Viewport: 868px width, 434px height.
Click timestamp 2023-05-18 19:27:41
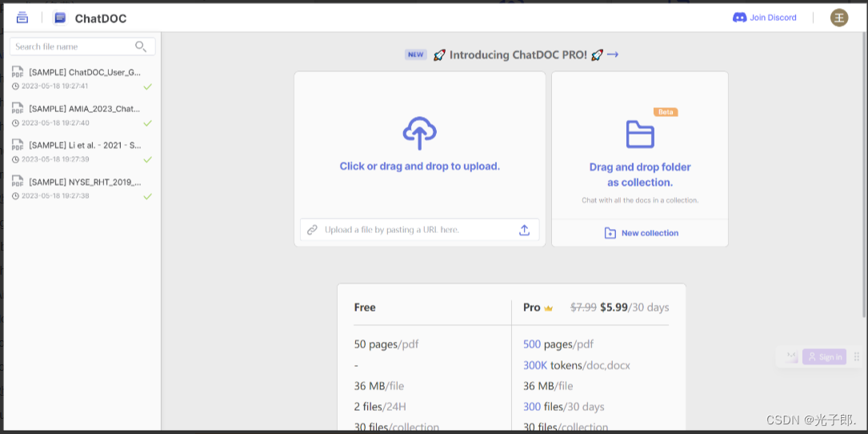[55, 86]
